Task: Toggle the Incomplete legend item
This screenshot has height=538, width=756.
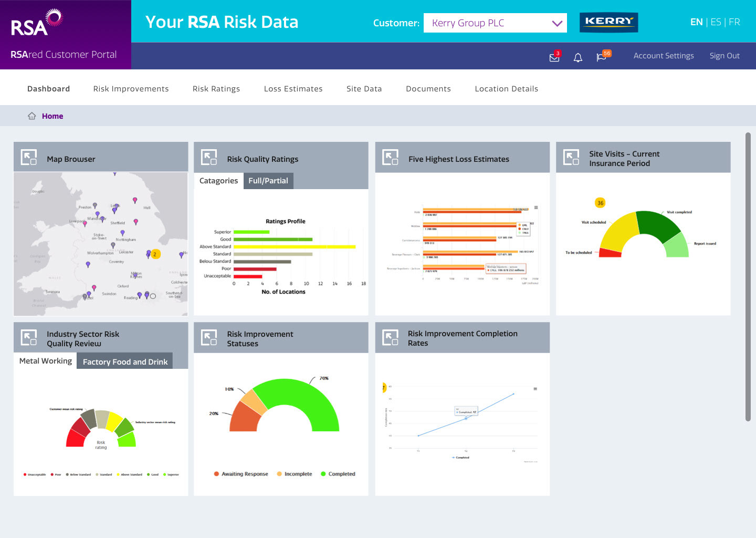Action: coord(294,474)
